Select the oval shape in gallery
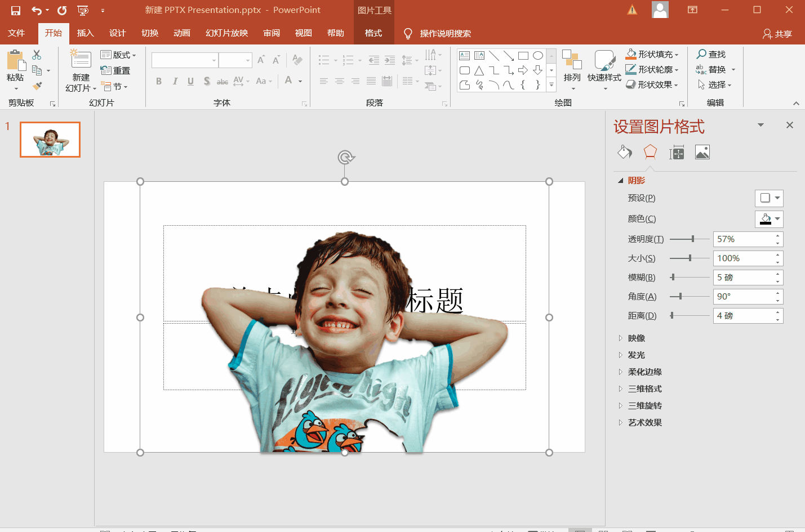Viewport: 805px width, 532px height. pyautogui.click(x=537, y=55)
